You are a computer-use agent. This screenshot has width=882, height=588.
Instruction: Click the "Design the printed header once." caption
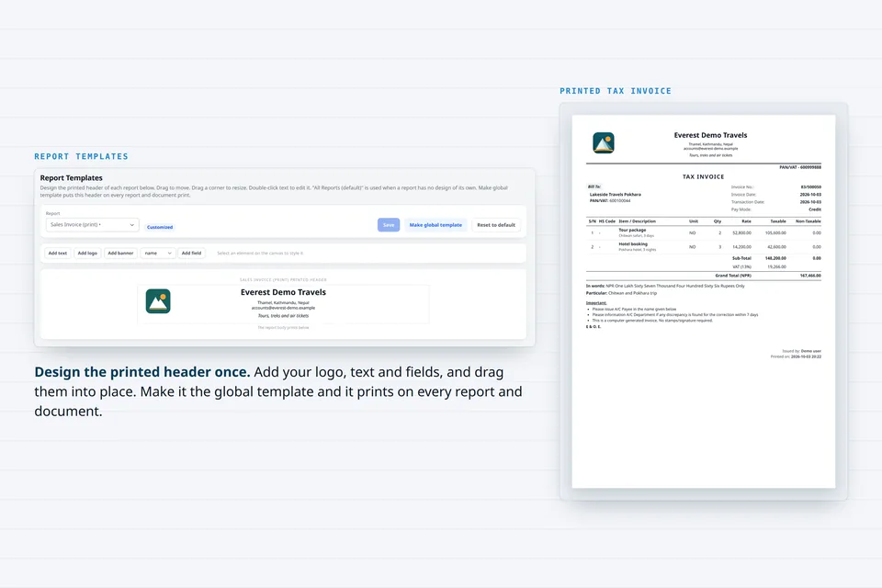(142, 372)
